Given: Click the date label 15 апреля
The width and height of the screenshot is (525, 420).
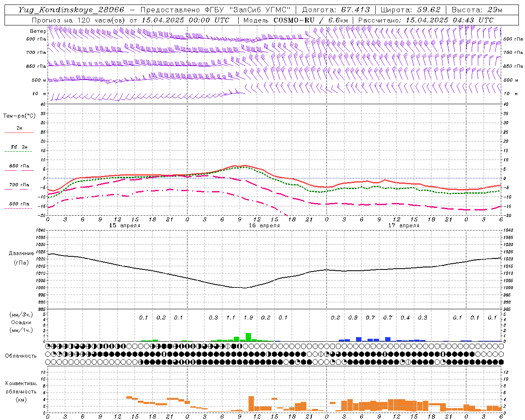Looking at the screenshot, I should click(125, 226).
